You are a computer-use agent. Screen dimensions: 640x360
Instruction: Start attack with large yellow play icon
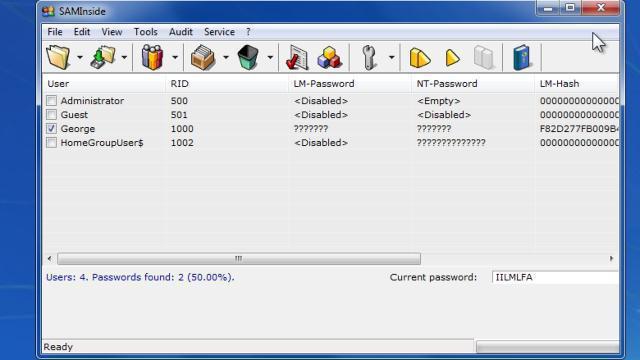point(420,58)
